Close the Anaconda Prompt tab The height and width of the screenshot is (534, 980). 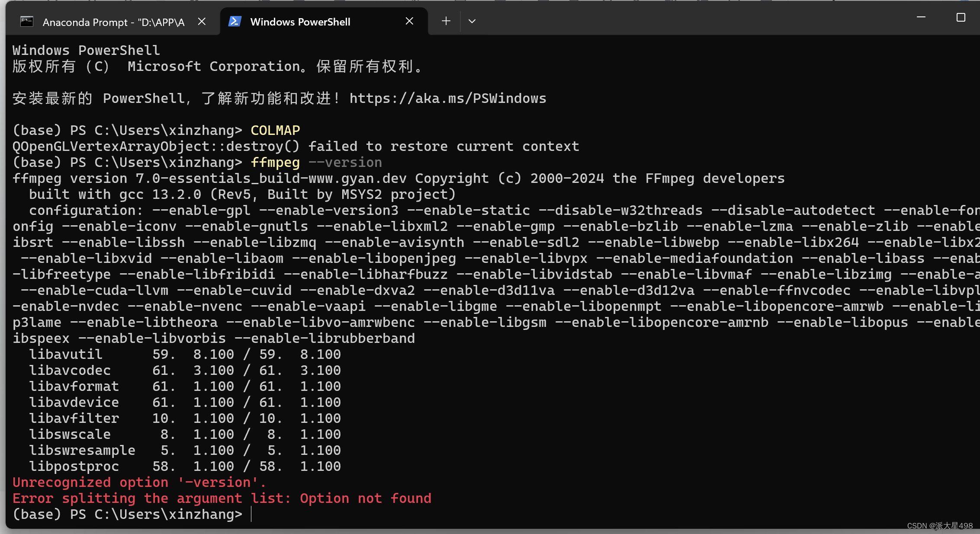coord(202,21)
